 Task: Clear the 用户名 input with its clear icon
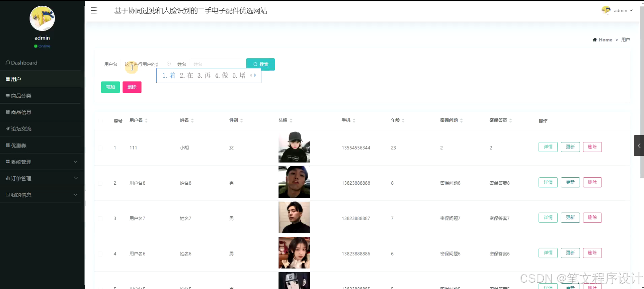tap(169, 64)
